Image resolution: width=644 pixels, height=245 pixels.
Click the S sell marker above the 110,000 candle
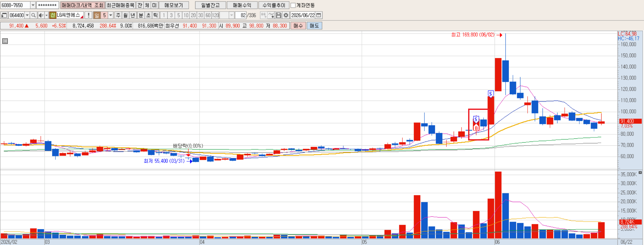click(491, 94)
